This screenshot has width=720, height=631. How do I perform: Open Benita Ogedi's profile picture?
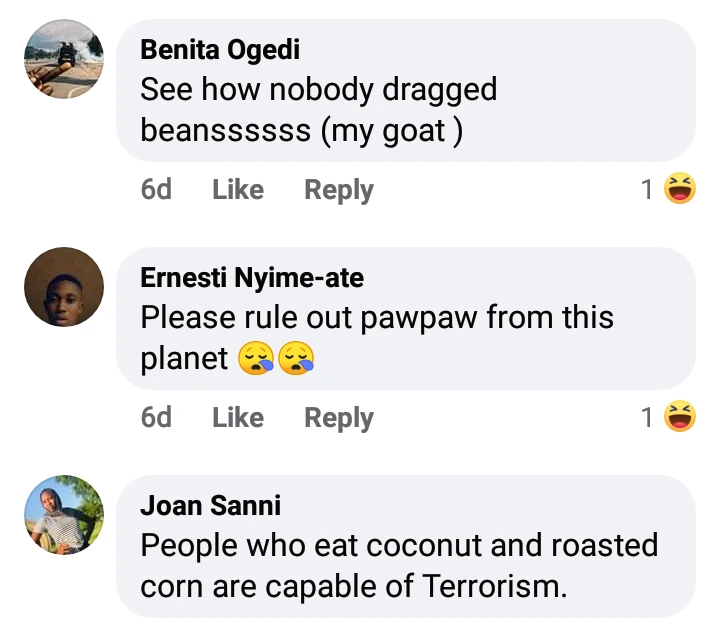coord(64,59)
